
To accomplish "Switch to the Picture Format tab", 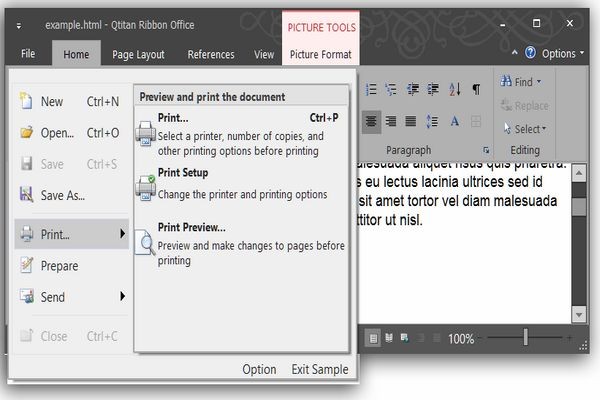I will click(x=321, y=54).
